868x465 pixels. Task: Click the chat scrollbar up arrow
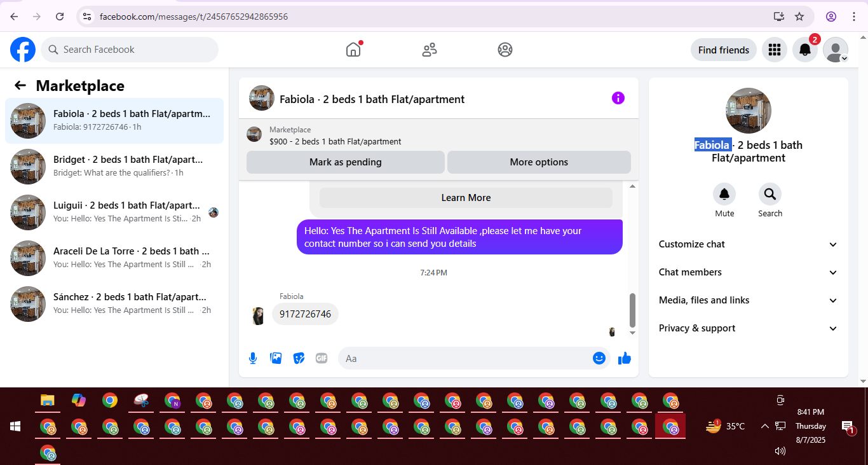click(632, 186)
